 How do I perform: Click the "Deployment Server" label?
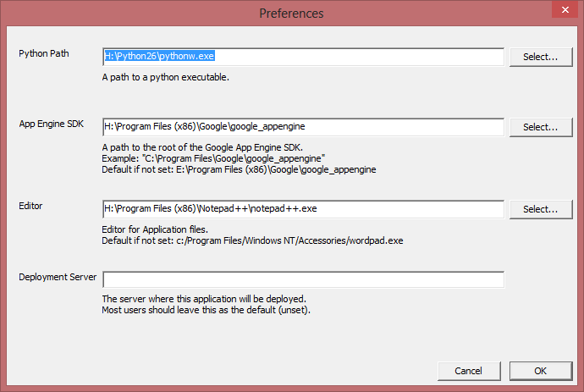58,276
